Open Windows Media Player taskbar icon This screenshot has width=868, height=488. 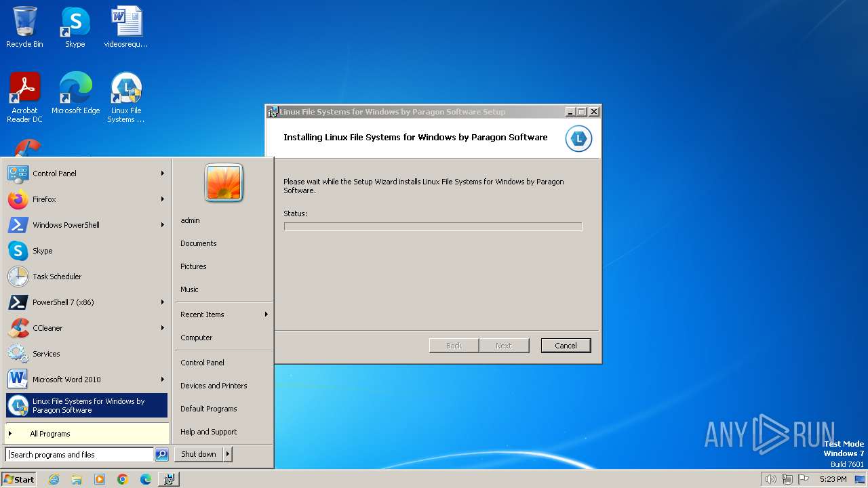pyautogui.click(x=100, y=479)
